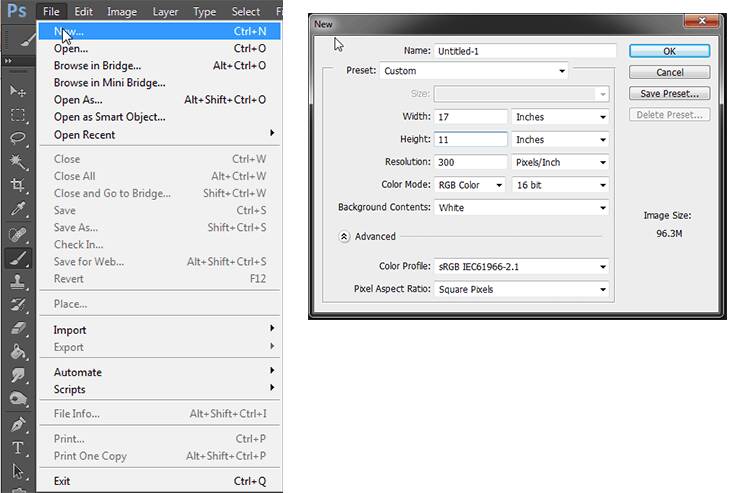Screen dimensions: 740x493
Task: Select the Smudge finger tool
Action: [x=17, y=376]
